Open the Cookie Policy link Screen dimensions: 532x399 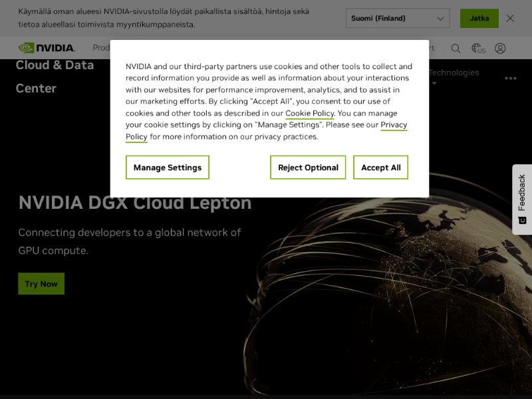click(x=309, y=114)
